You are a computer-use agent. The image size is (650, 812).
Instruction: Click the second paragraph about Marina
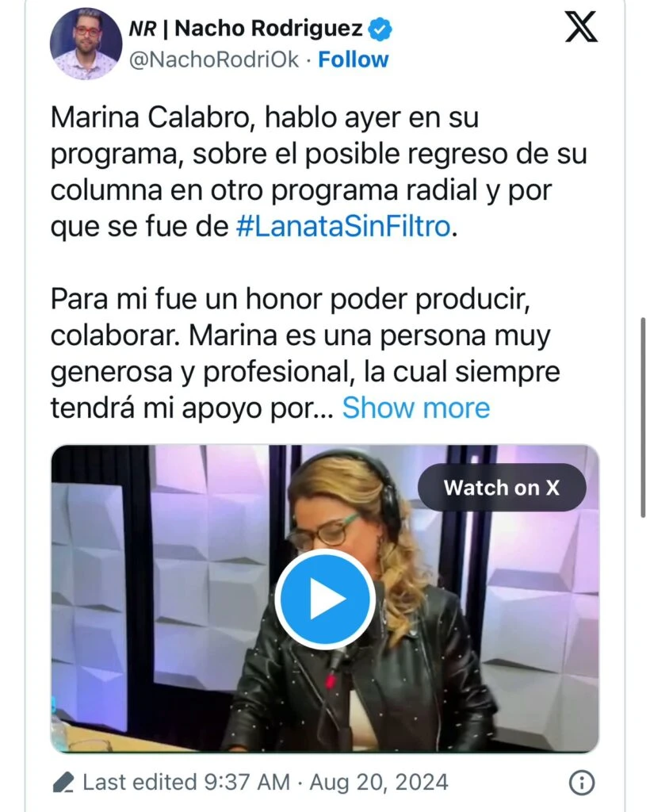(305, 353)
